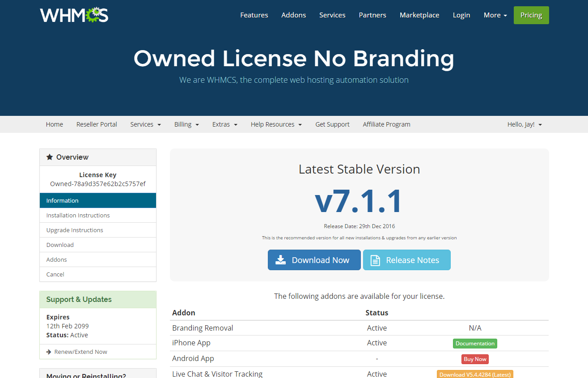Click the star icon beside Overview
588x378 pixels.
pos(50,157)
